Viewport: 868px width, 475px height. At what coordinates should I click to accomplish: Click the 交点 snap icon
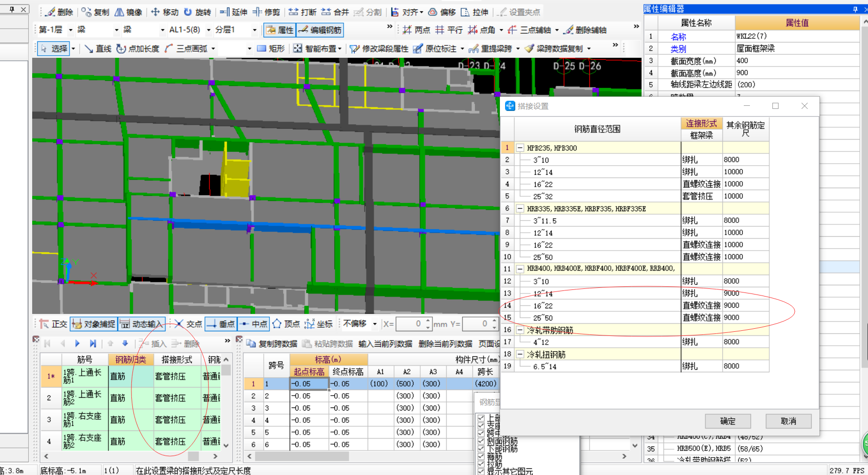point(188,324)
